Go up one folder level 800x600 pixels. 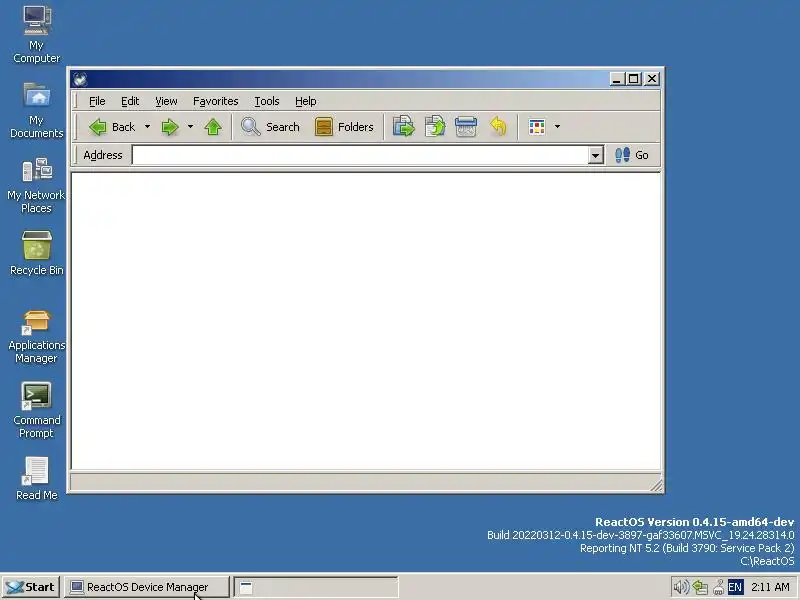pyautogui.click(x=213, y=127)
